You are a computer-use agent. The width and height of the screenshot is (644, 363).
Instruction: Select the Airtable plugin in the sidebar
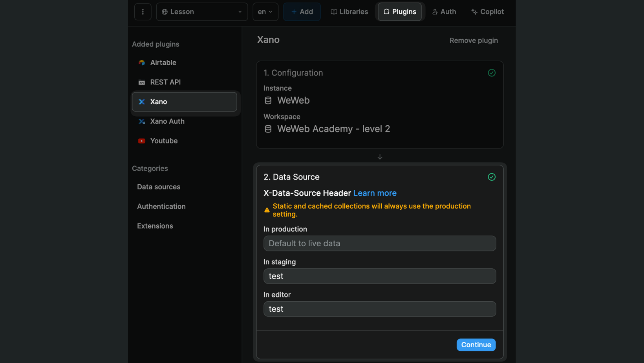[163, 62]
